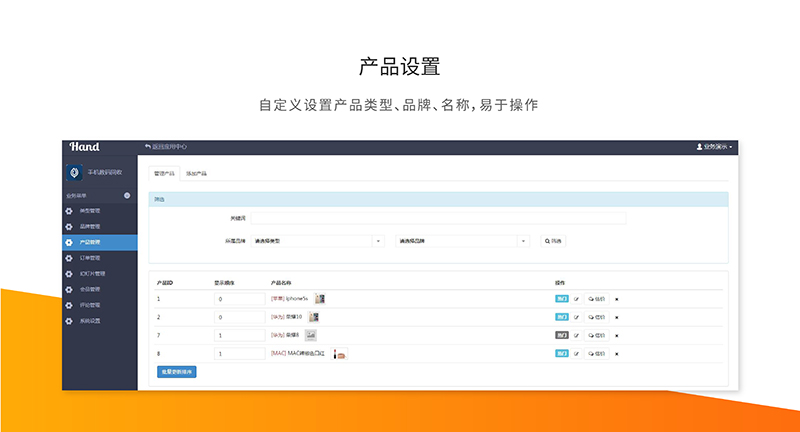Edit product row 7 with pencil icon

click(x=577, y=336)
